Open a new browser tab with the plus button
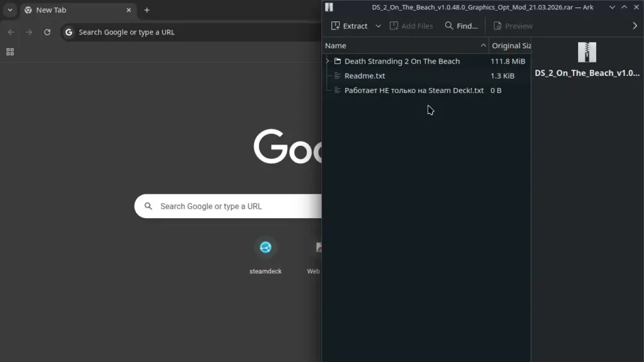Viewport: 644px width, 362px height. click(147, 10)
